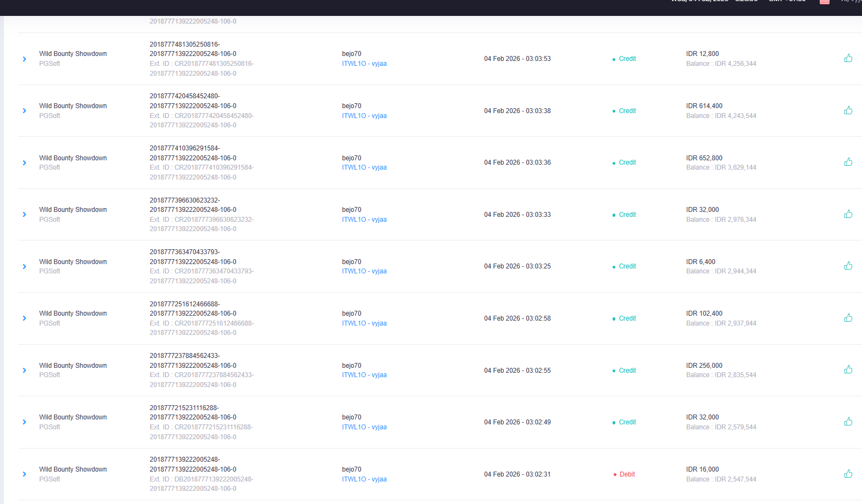Select timestamp 04 Feb 2026 - 03:03:38

tap(517, 111)
